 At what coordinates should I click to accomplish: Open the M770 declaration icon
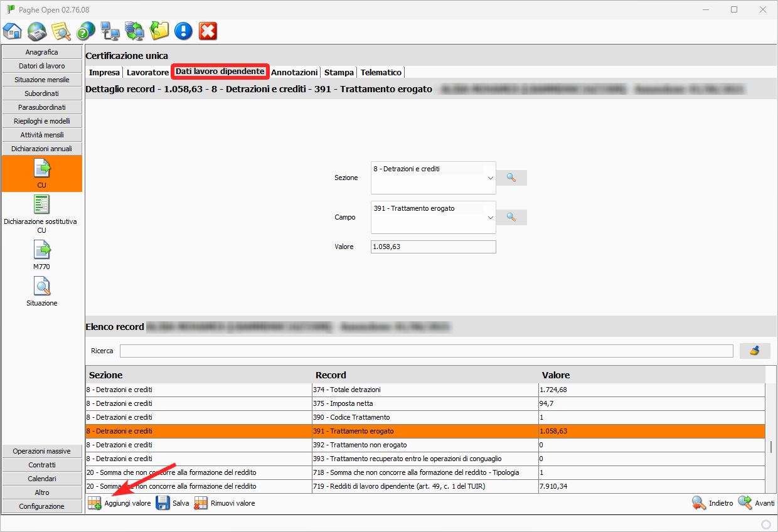pyautogui.click(x=42, y=251)
